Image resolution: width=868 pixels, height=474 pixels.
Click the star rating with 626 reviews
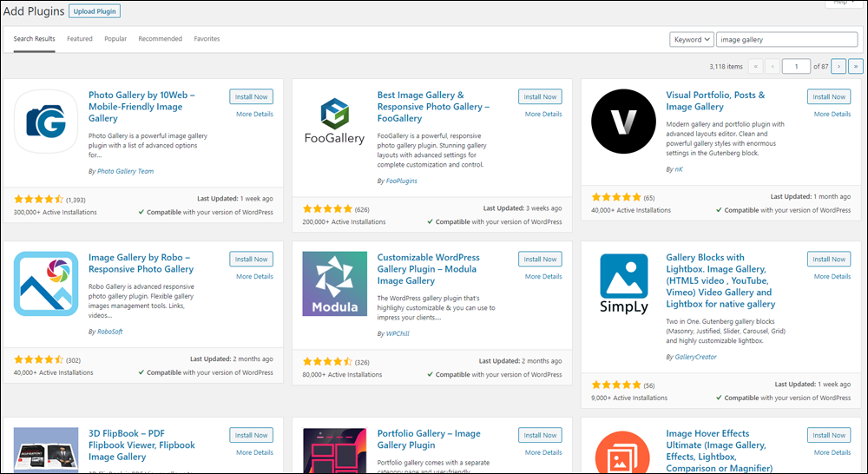[x=328, y=208]
